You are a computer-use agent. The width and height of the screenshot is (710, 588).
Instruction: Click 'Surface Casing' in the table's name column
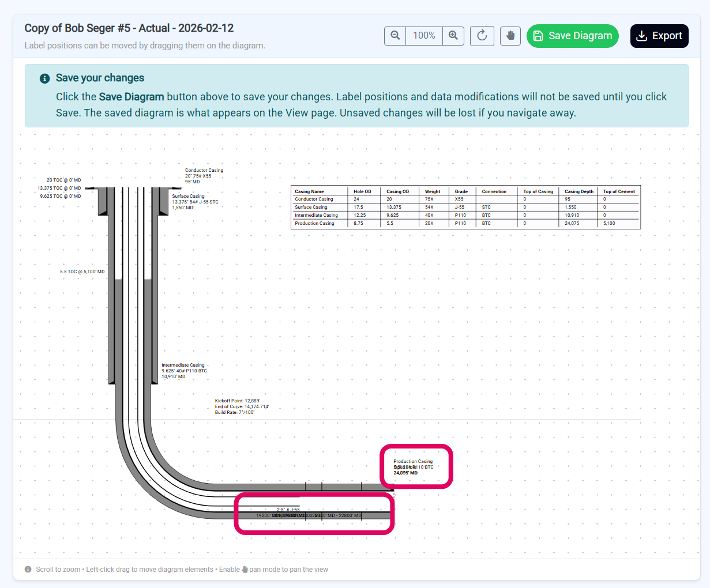pyautogui.click(x=311, y=207)
